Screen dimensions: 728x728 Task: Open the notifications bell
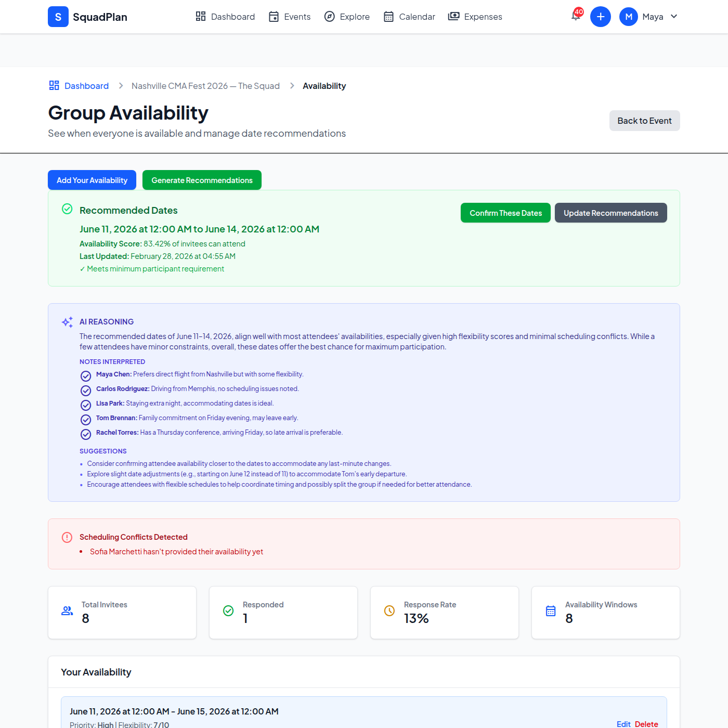576,16
